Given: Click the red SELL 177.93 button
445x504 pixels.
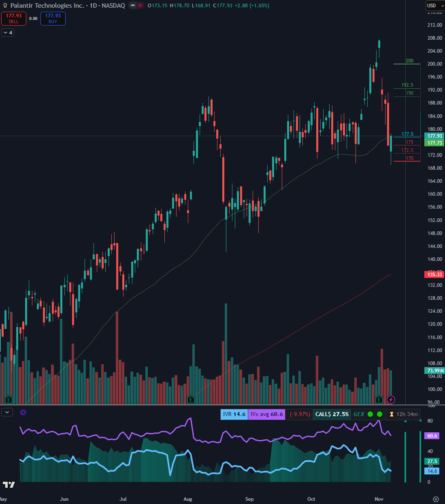Looking at the screenshot, I should pos(14,19).
